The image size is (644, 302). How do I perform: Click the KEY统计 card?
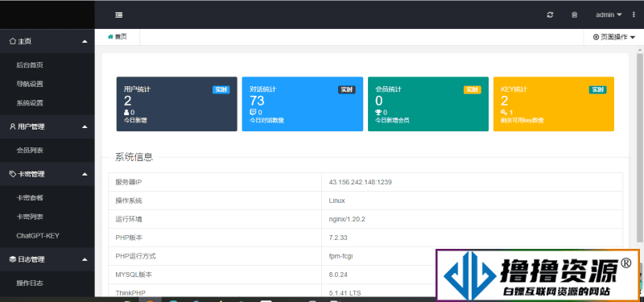[554, 104]
